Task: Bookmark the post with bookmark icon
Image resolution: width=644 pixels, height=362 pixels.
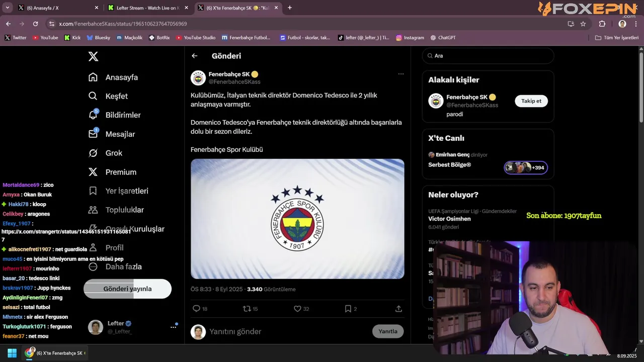Action: 348,309
